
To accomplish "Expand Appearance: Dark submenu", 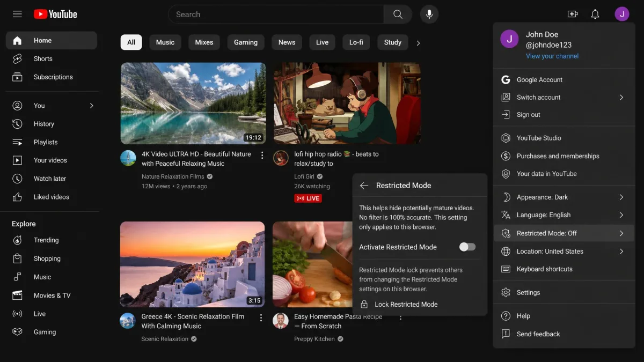I will click(621, 197).
